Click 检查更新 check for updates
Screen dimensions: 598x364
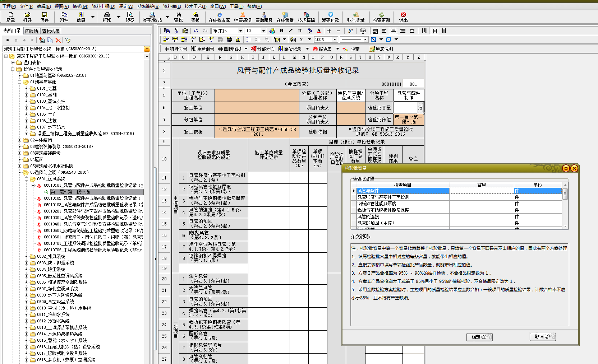click(x=381, y=17)
